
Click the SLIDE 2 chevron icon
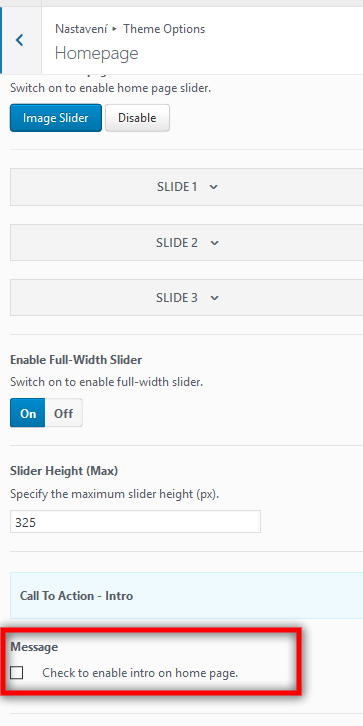pyautogui.click(x=214, y=243)
